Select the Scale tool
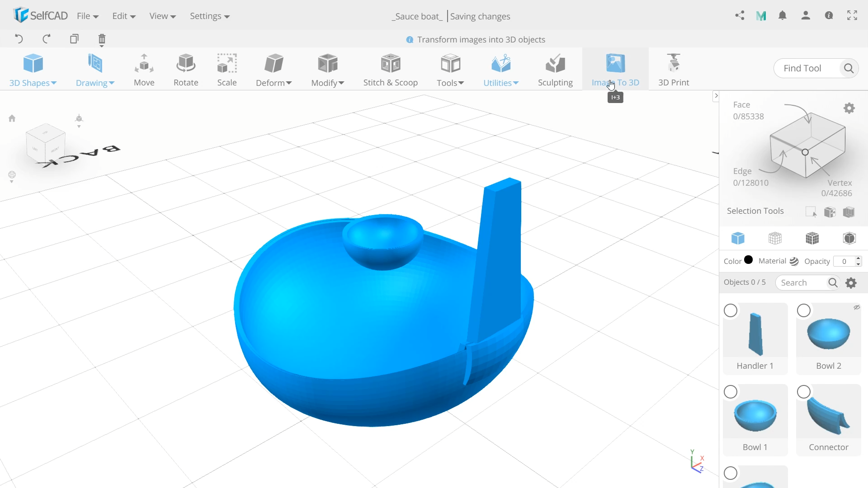 (x=227, y=70)
